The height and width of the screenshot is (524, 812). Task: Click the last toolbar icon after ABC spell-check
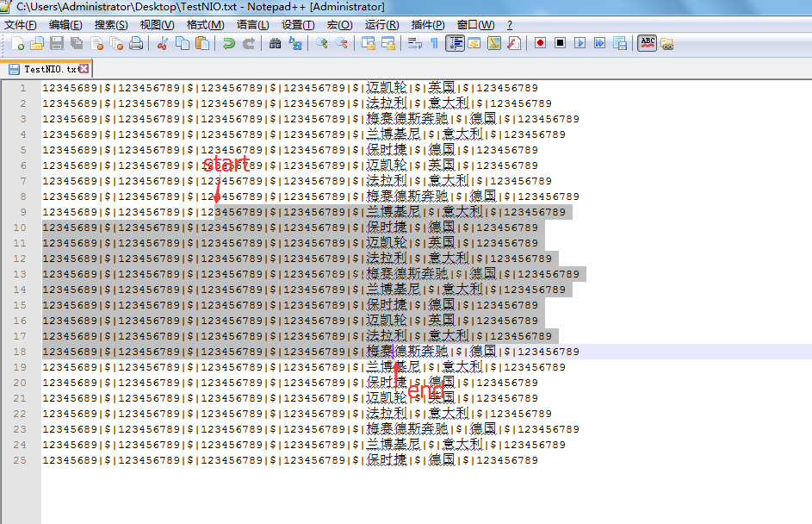[x=667, y=44]
